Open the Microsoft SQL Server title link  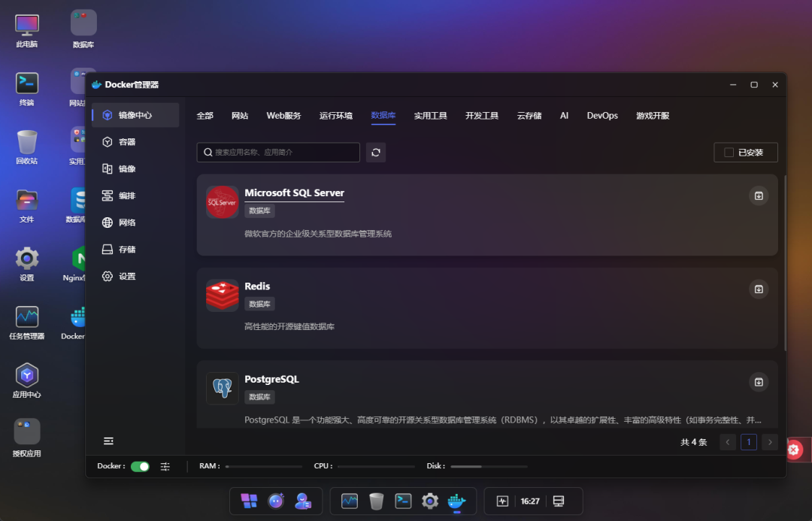coord(294,192)
